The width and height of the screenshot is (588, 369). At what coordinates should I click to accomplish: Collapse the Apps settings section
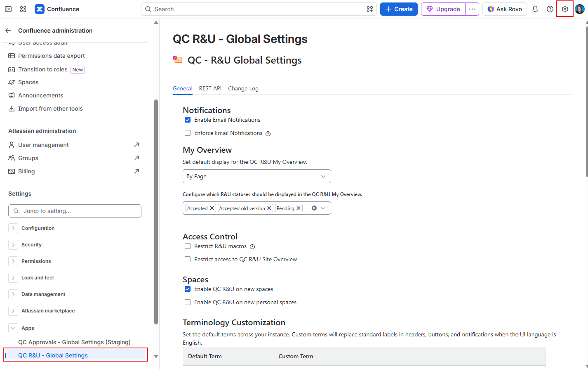coord(13,328)
